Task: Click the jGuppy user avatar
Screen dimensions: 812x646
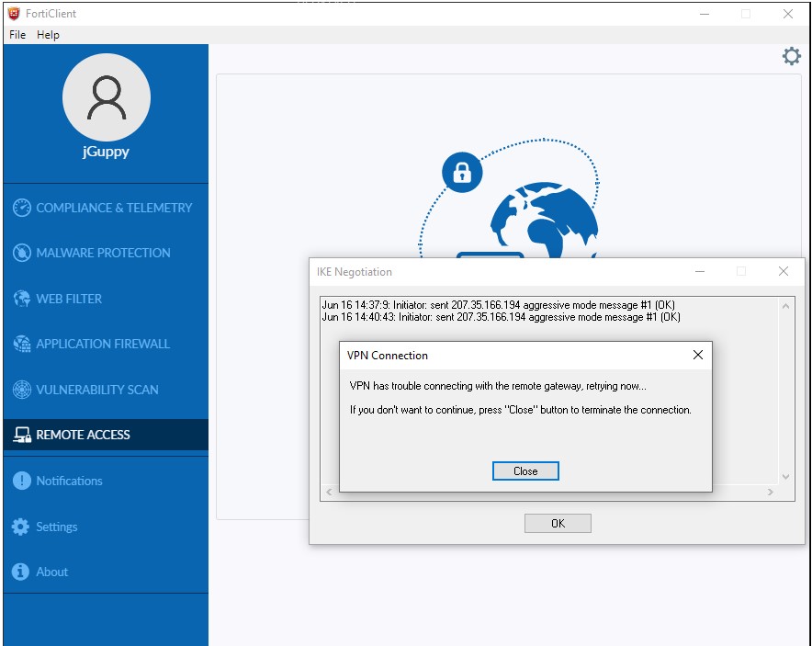Action: tap(107, 97)
